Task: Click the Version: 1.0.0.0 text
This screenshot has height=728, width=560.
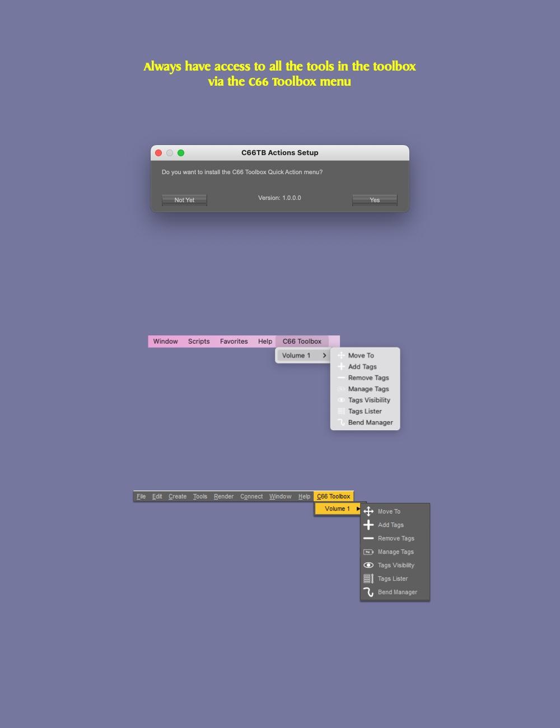Action: 279,198
